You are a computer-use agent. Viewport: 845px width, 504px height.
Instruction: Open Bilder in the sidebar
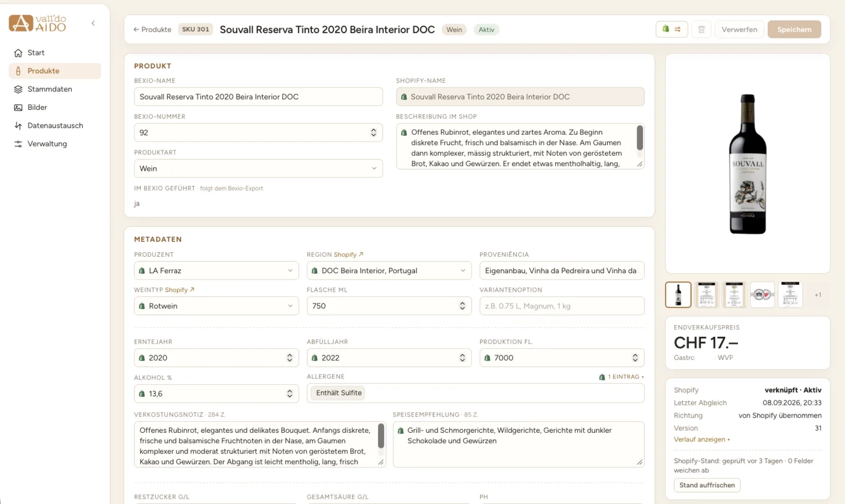tap(55, 107)
